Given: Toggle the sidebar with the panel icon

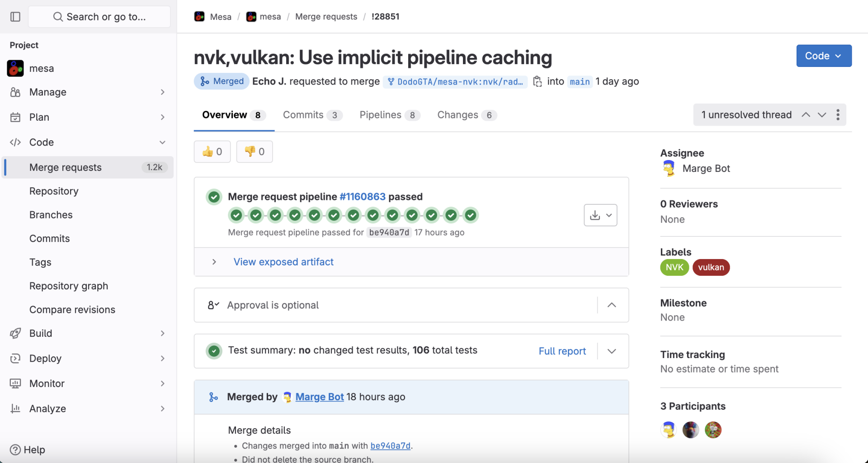Looking at the screenshot, I should coord(15,17).
